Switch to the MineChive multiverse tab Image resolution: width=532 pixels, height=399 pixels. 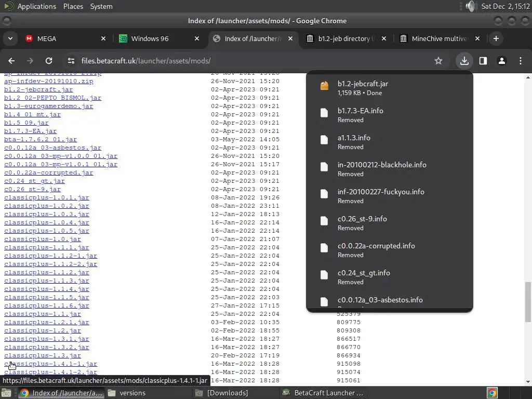(x=439, y=38)
